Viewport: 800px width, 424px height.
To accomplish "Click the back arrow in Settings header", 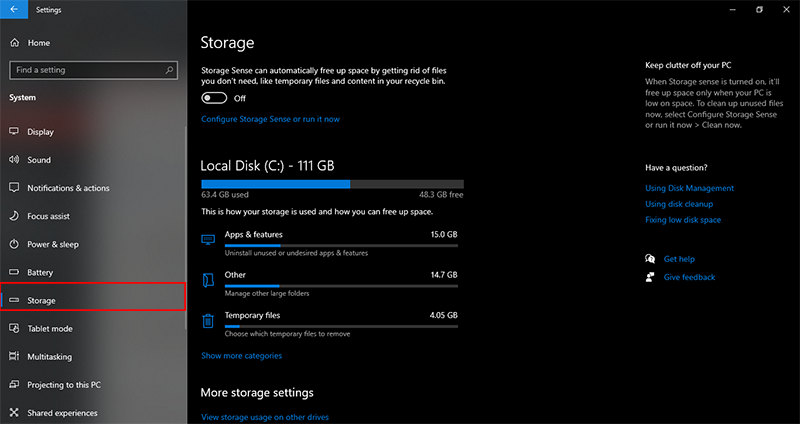I will [14, 9].
